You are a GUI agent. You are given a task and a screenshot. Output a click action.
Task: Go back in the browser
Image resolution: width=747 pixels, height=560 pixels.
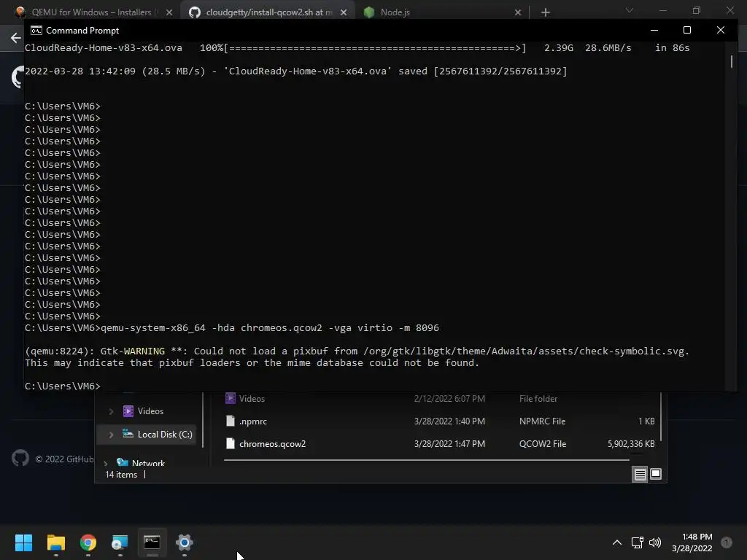click(16, 38)
